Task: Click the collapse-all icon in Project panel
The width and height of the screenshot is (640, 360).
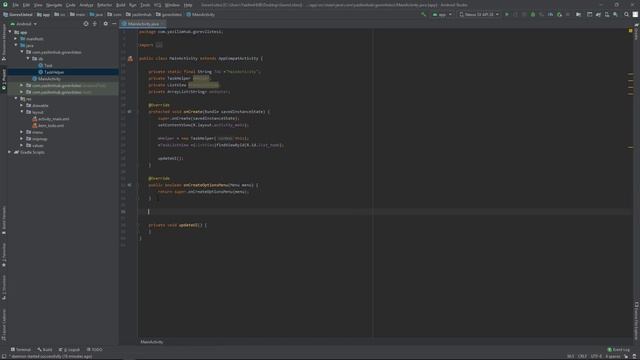Action: click(x=95, y=24)
